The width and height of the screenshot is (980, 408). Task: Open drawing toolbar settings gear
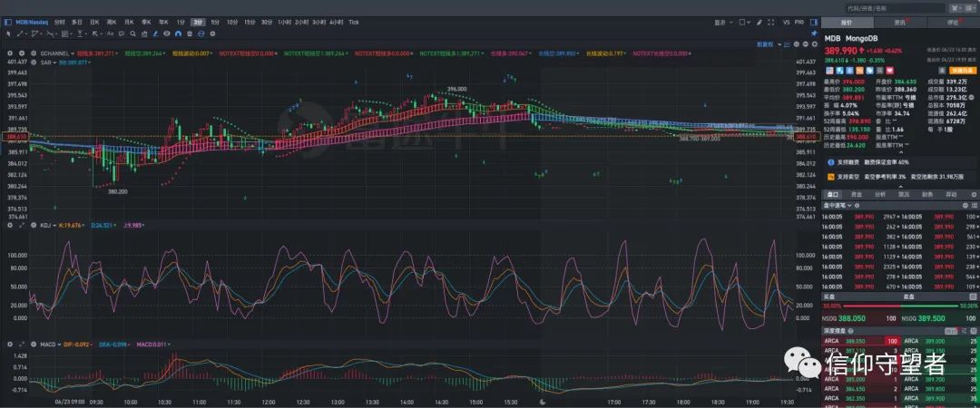pyautogui.click(x=212, y=34)
